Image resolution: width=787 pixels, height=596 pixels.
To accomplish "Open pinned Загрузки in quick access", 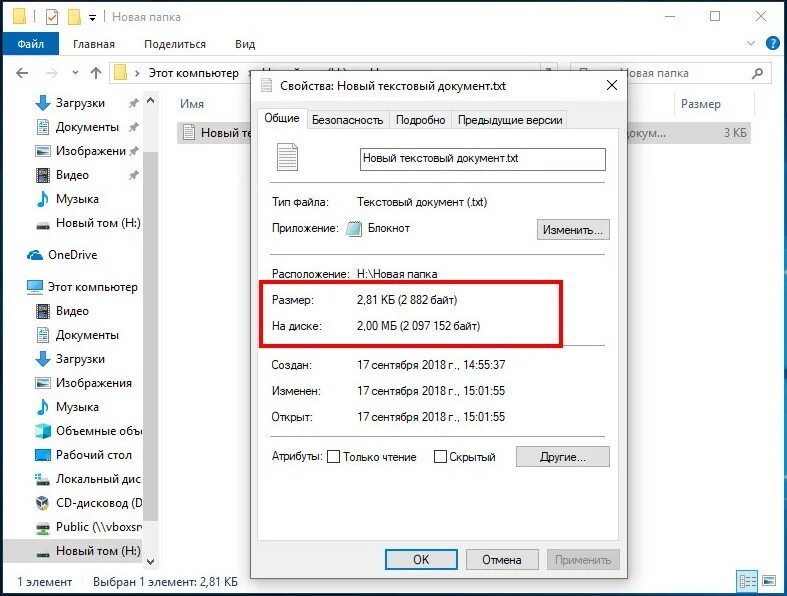I will 79,103.
